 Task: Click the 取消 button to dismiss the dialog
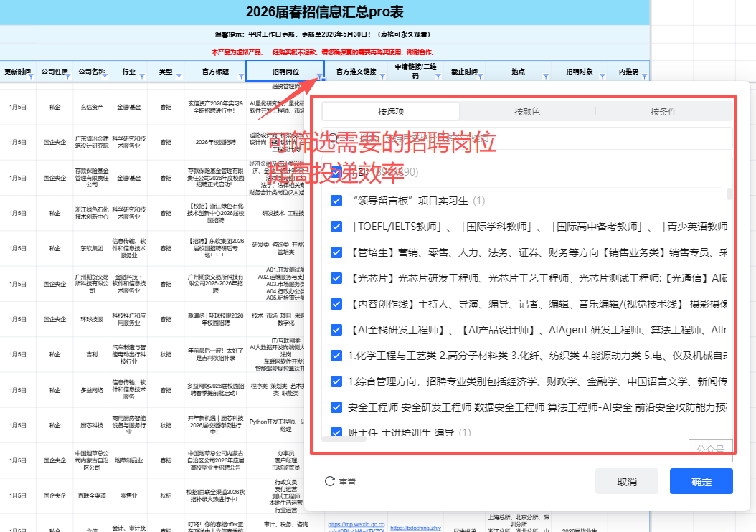coord(626,481)
